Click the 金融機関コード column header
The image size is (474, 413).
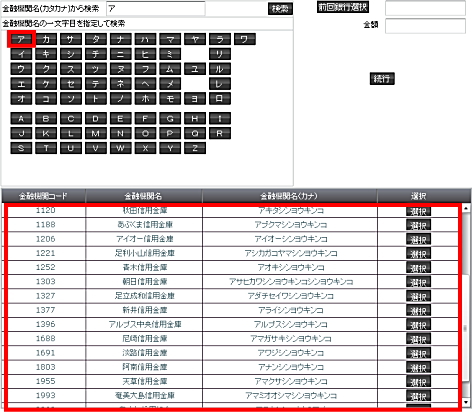43,196
